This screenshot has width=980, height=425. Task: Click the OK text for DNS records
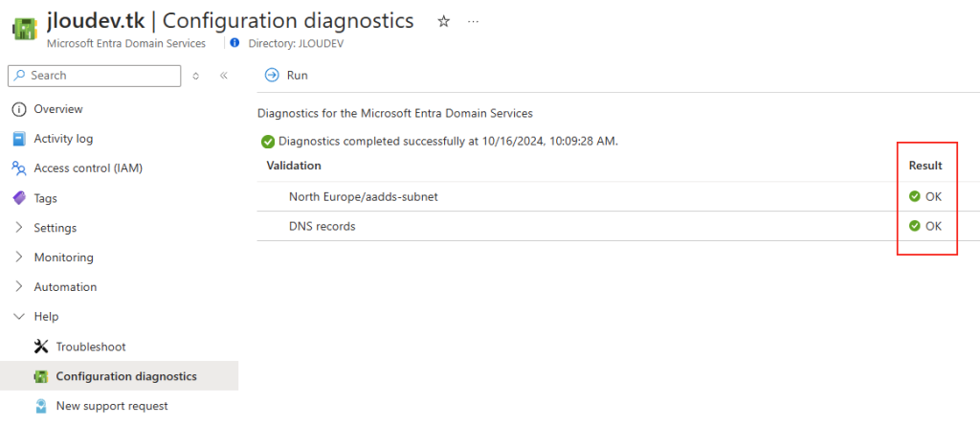(x=933, y=226)
